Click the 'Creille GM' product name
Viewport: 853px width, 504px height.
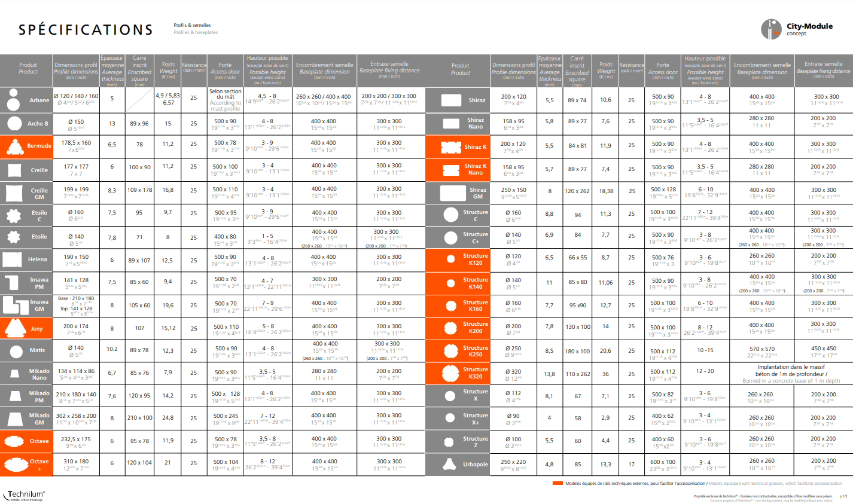(x=39, y=194)
